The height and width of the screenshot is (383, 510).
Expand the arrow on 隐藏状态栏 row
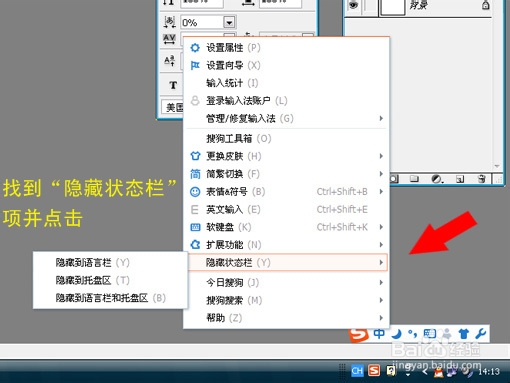coord(381,263)
